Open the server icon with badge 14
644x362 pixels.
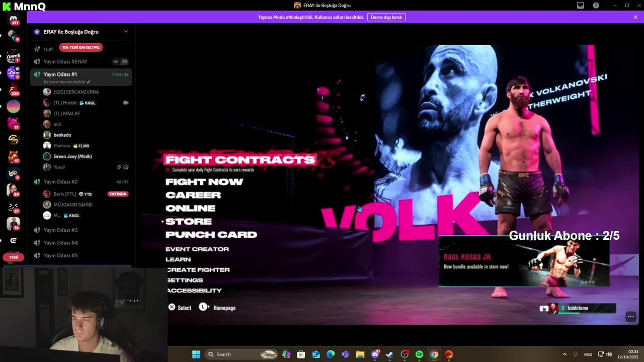[14, 224]
